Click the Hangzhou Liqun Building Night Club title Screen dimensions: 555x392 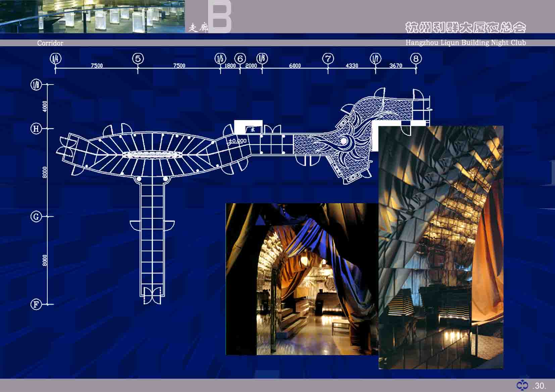click(x=465, y=43)
